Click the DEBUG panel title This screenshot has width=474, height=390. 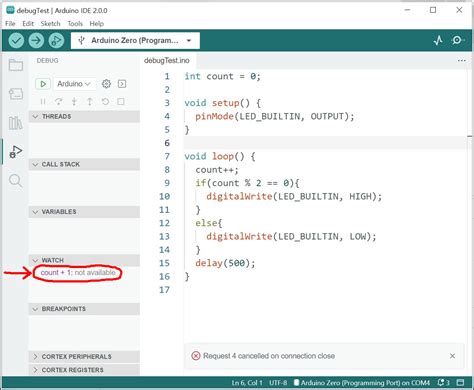coord(47,61)
